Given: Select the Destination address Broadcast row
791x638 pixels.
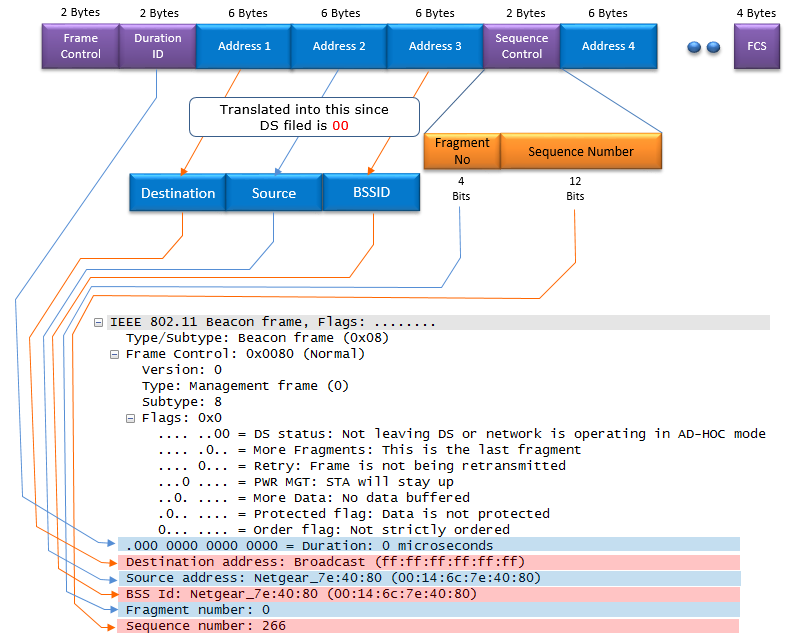Looking at the screenshot, I should click(429, 562).
